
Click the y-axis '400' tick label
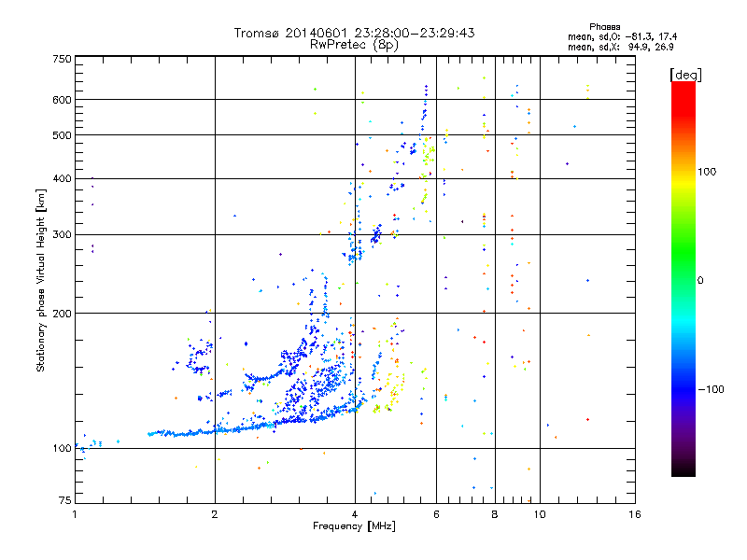[x=62, y=179]
